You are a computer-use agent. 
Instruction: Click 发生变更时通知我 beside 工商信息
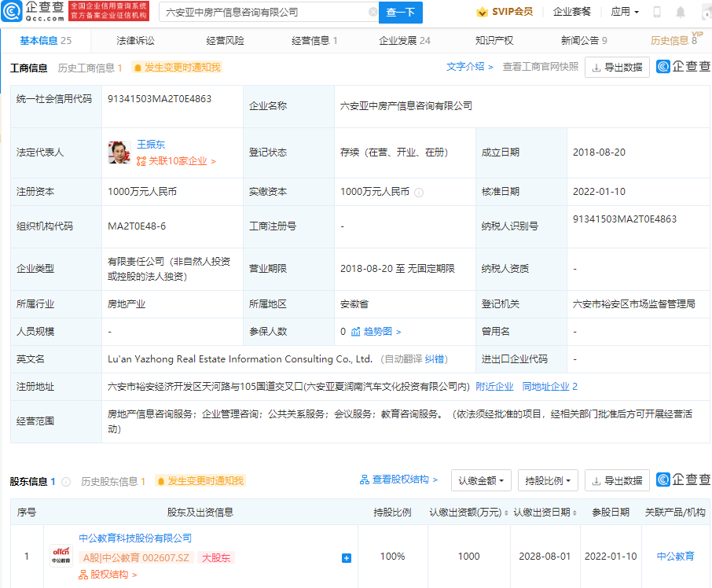pos(177,68)
